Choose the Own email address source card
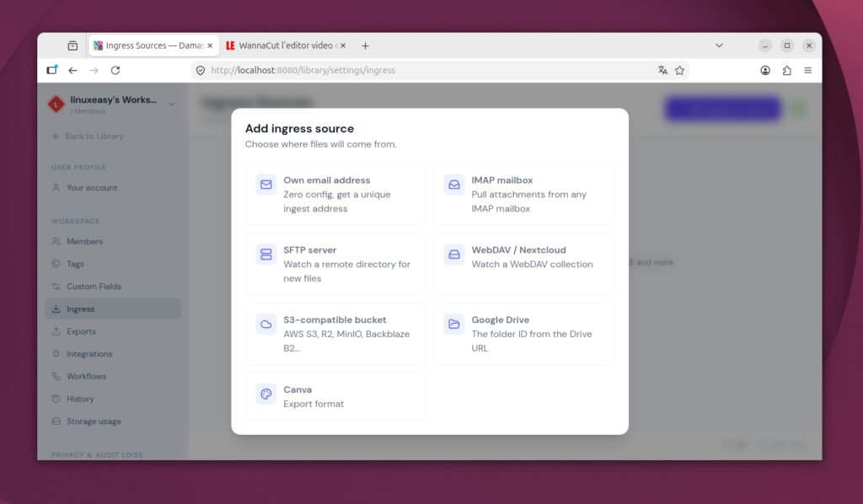The image size is (863, 504). pos(335,194)
